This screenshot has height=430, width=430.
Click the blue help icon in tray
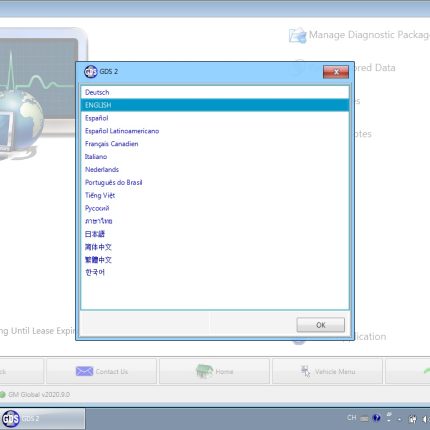(x=377, y=418)
